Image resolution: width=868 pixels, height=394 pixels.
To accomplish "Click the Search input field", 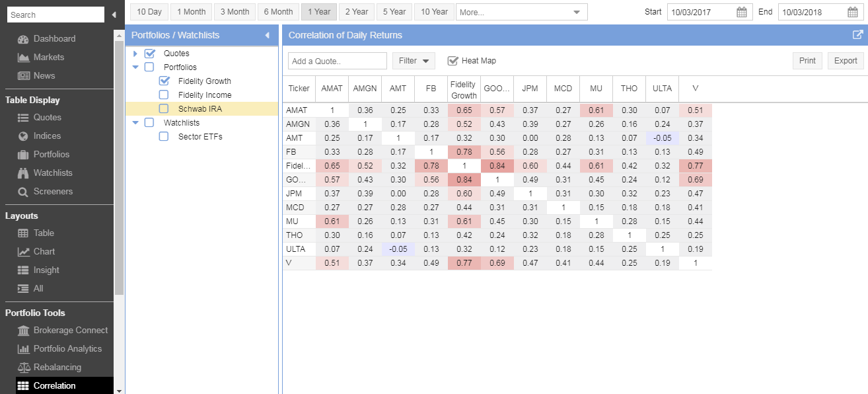I will coord(55,15).
